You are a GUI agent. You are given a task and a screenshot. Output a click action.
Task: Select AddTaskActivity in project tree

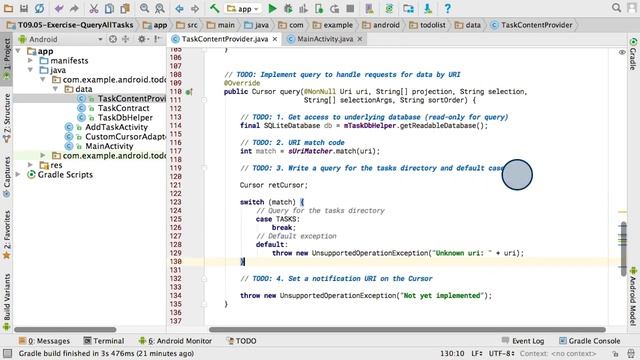point(116,127)
